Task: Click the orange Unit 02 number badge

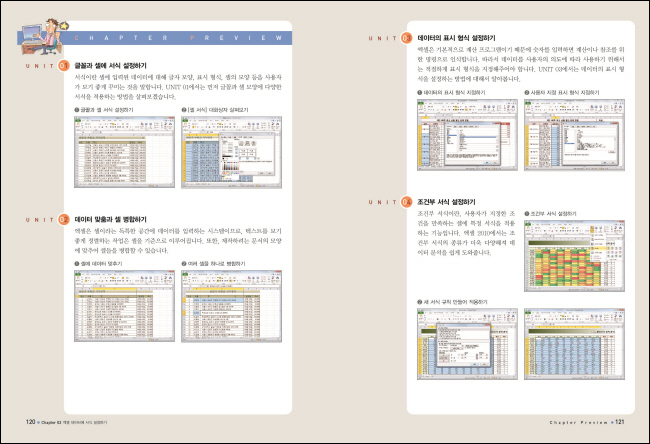Action: point(63,219)
